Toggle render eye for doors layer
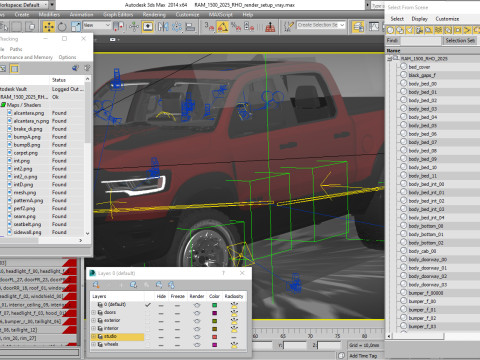 [197, 313]
